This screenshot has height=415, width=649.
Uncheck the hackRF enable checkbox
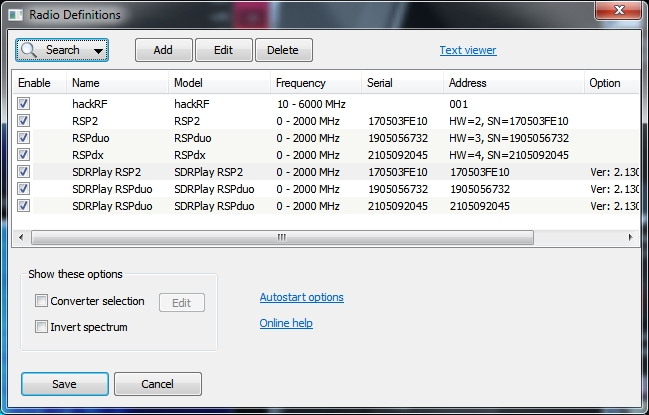pos(23,104)
